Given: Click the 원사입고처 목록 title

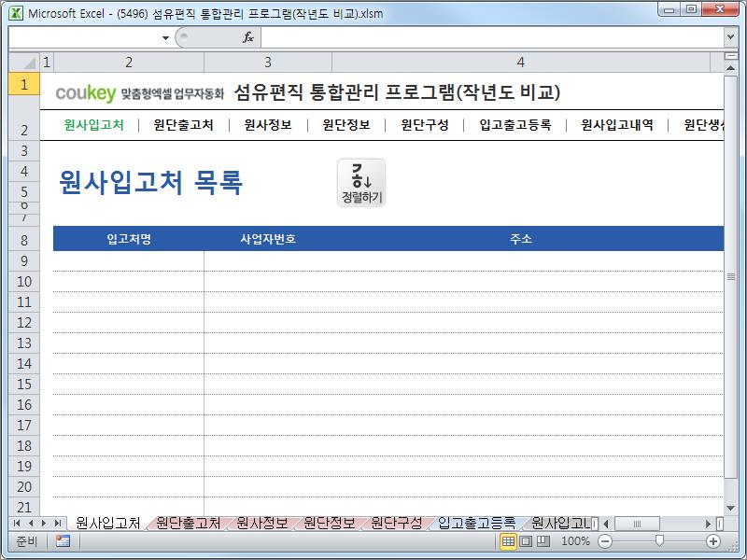Looking at the screenshot, I should tap(150, 182).
